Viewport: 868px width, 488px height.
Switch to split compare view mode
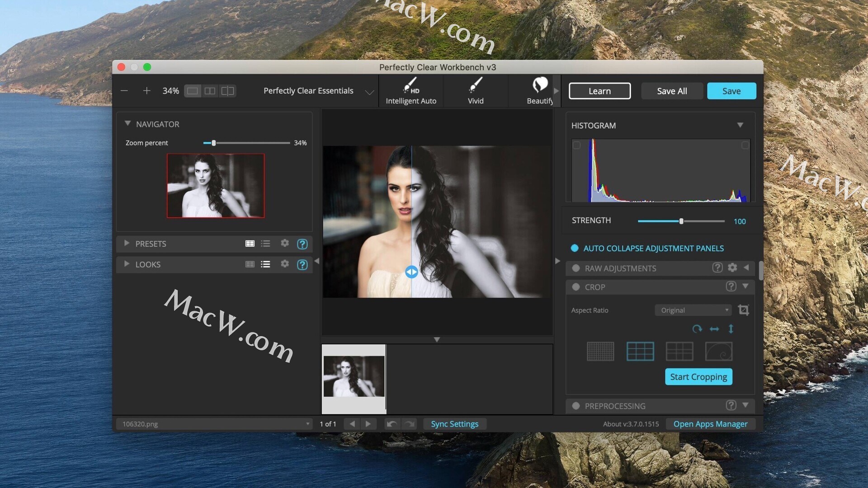tap(227, 91)
